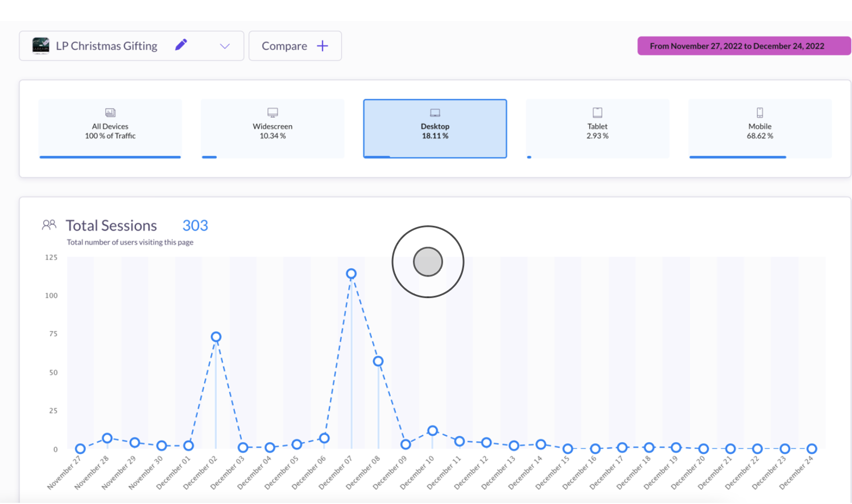The width and height of the screenshot is (852, 504).
Task: Expand the LP Christmas Gifting page dropdown chevron
Action: pos(225,46)
